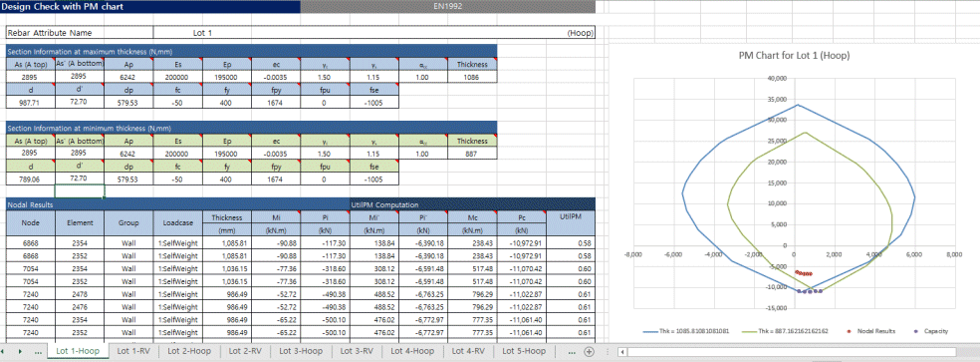Click the horizontal scrollbar left arrow
Image resolution: width=980 pixels, height=362 pixels.
(621, 351)
